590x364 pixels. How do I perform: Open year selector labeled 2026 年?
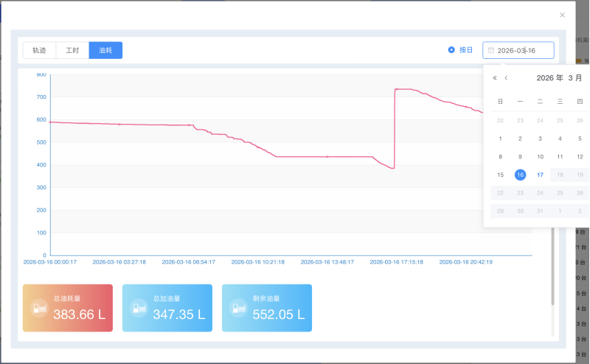point(549,78)
